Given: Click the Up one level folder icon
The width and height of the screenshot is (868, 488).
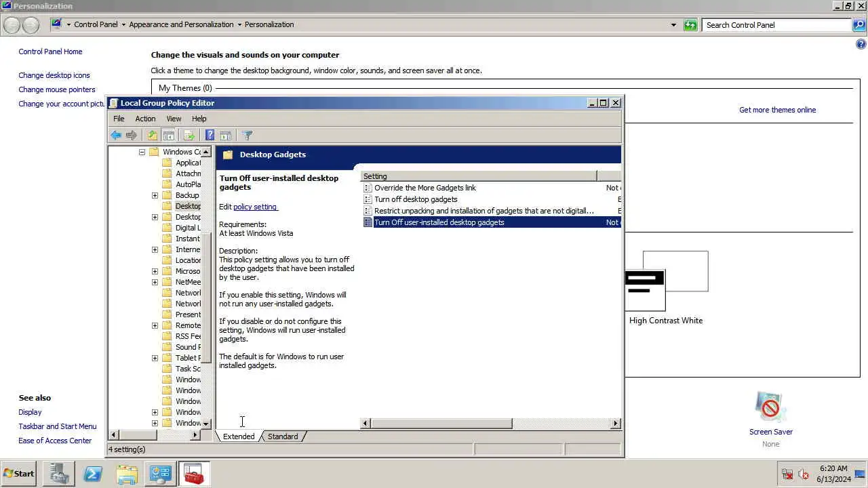Looking at the screenshot, I should point(153,136).
